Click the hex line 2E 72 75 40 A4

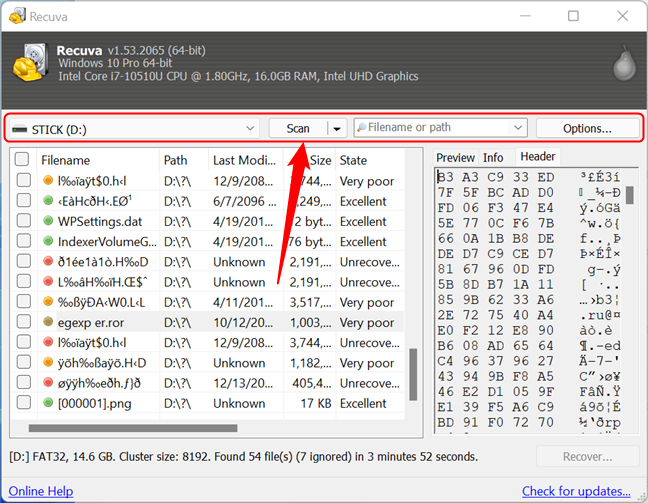tap(496, 315)
